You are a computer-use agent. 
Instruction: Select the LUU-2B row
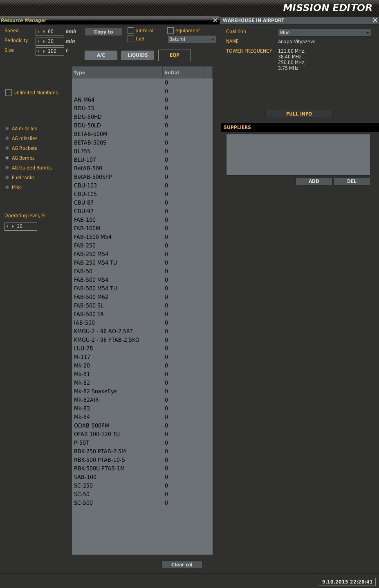pyautogui.click(x=142, y=348)
